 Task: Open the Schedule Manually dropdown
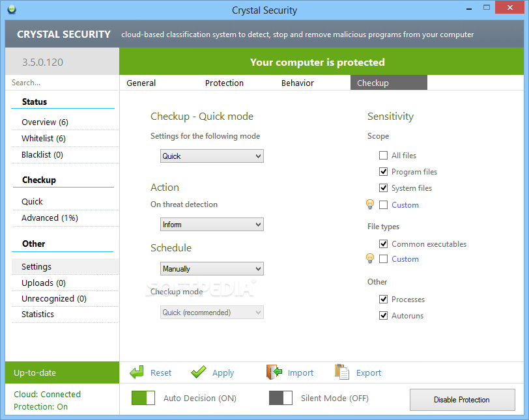click(212, 269)
